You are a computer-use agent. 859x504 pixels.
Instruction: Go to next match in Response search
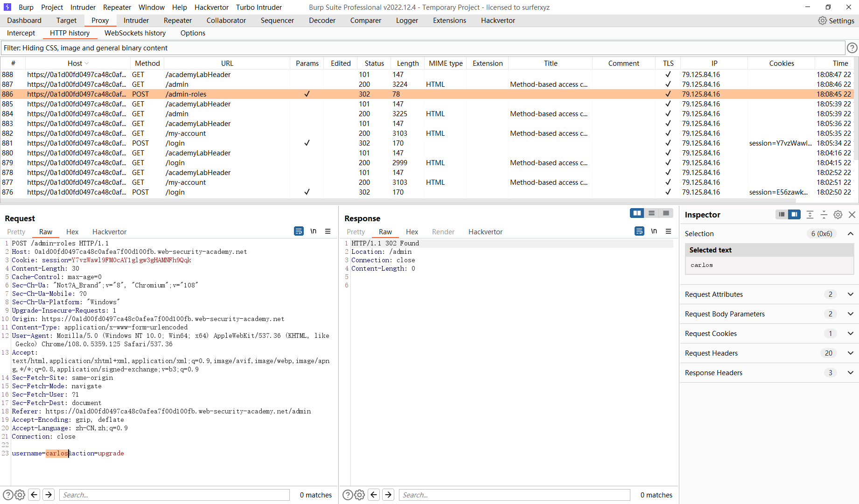[x=388, y=495]
